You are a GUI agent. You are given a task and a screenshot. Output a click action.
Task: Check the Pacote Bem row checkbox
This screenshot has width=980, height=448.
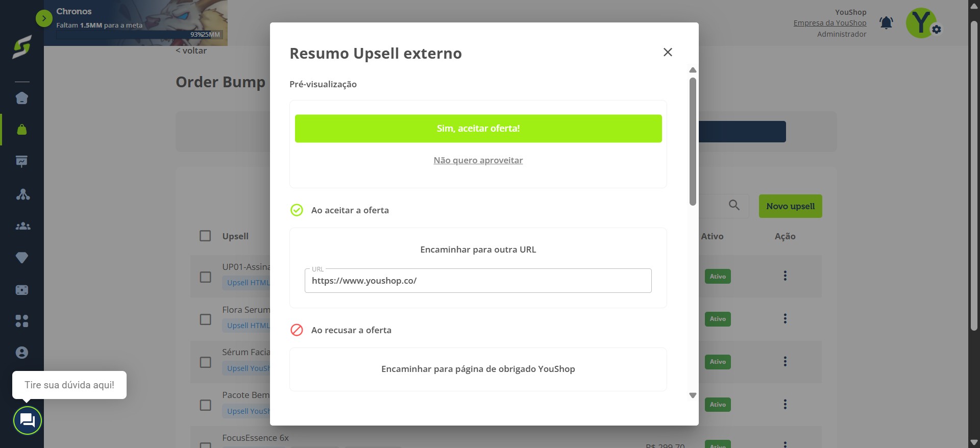[x=205, y=405]
